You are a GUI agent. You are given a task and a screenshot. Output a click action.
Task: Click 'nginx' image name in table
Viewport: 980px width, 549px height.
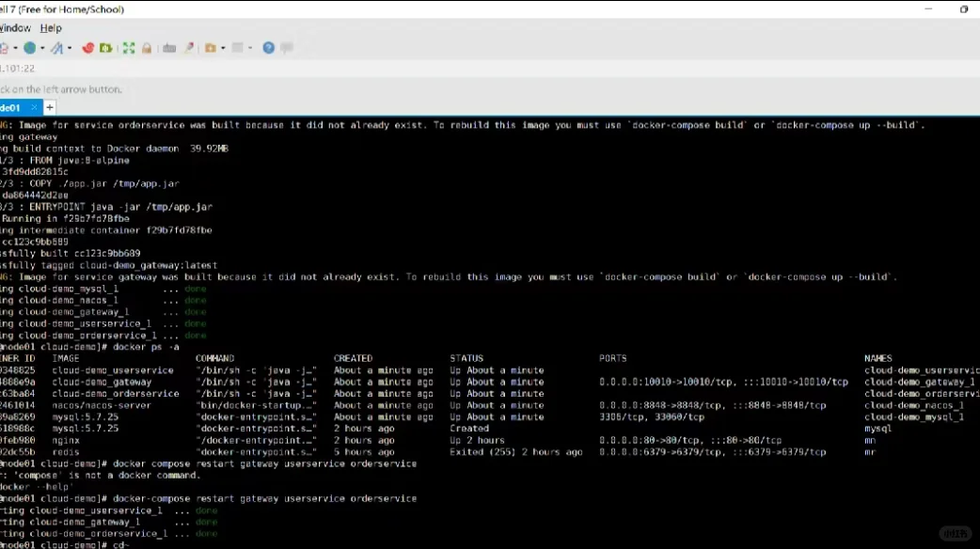coord(66,440)
